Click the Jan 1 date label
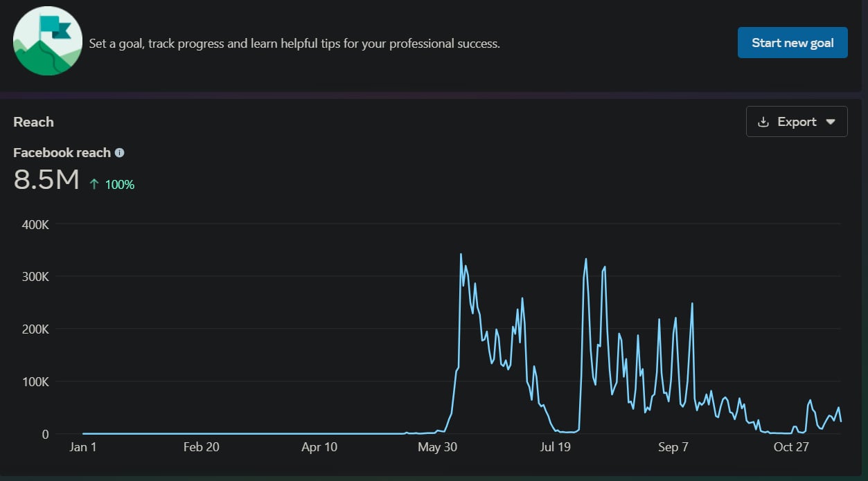Screen dimensions: 868x481 point(83,447)
